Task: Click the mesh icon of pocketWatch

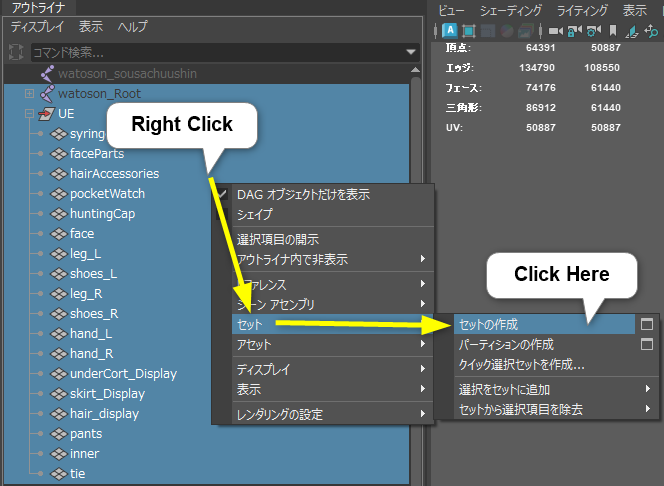Action: tap(58, 194)
